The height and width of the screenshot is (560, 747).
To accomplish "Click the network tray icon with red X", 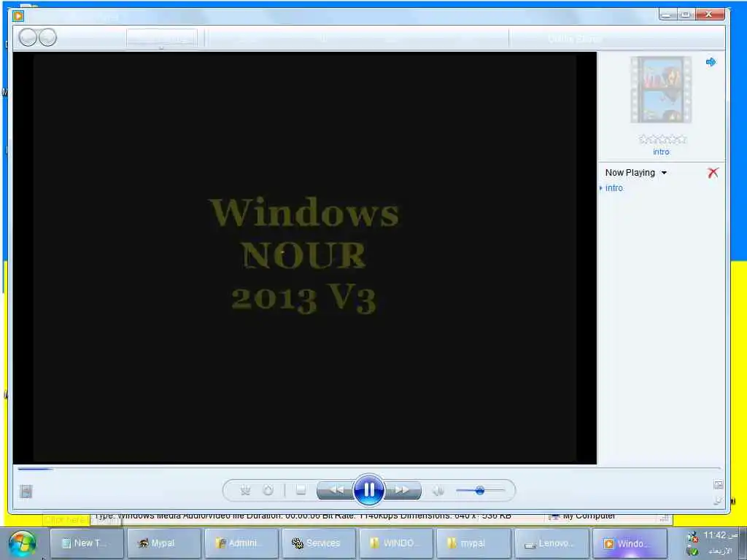I will pos(692,536).
